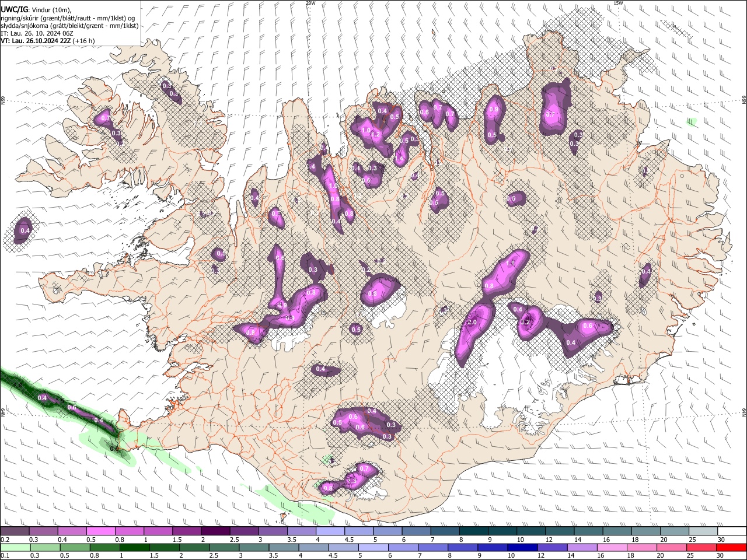Select the violet 14–16 rain legend swatch
Image resolution: width=747 pixels, height=560 pixels.
pyautogui.click(x=582, y=547)
